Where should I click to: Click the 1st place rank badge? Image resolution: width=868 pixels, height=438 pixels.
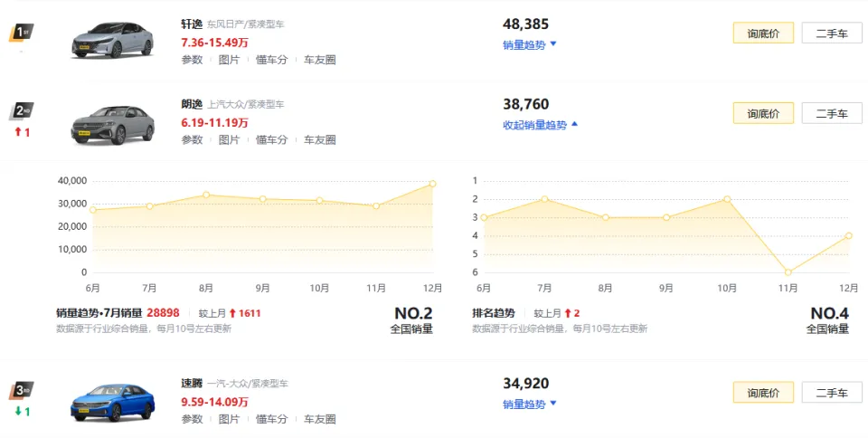click(x=21, y=33)
